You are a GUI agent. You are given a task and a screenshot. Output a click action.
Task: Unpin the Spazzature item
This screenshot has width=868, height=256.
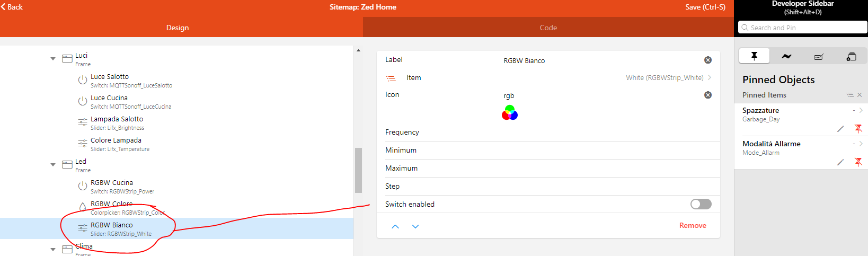pyautogui.click(x=858, y=128)
